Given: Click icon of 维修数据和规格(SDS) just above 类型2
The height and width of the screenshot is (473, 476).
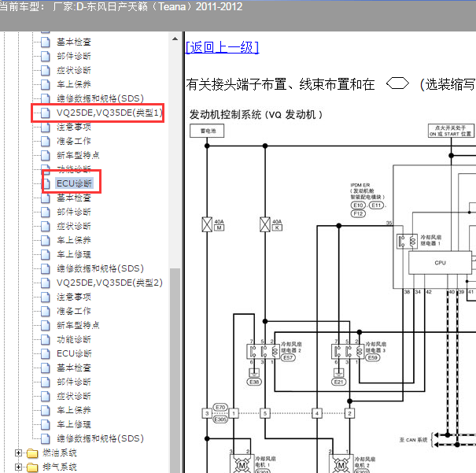Looking at the screenshot, I should pyautogui.click(x=45, y=268).
